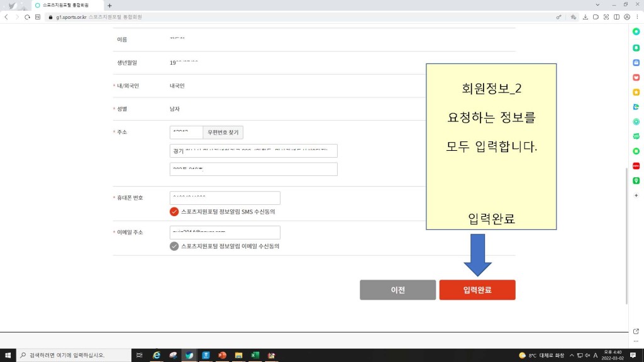
Task: Click the 이메일 주소 input field
Action: point(225,233)
